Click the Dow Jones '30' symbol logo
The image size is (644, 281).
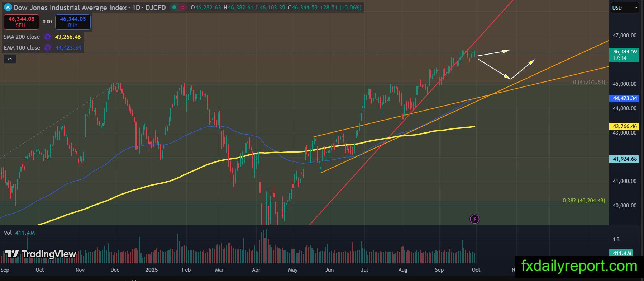[x=8, y=7]
